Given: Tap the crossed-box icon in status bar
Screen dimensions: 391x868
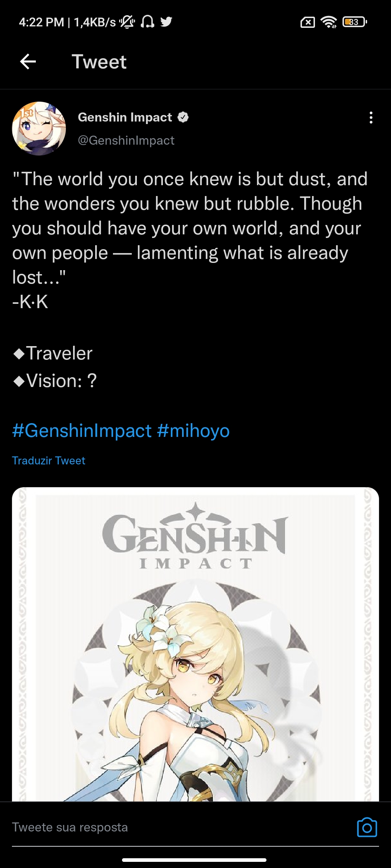Looking at the screenshot, I should tap(307, 22).
